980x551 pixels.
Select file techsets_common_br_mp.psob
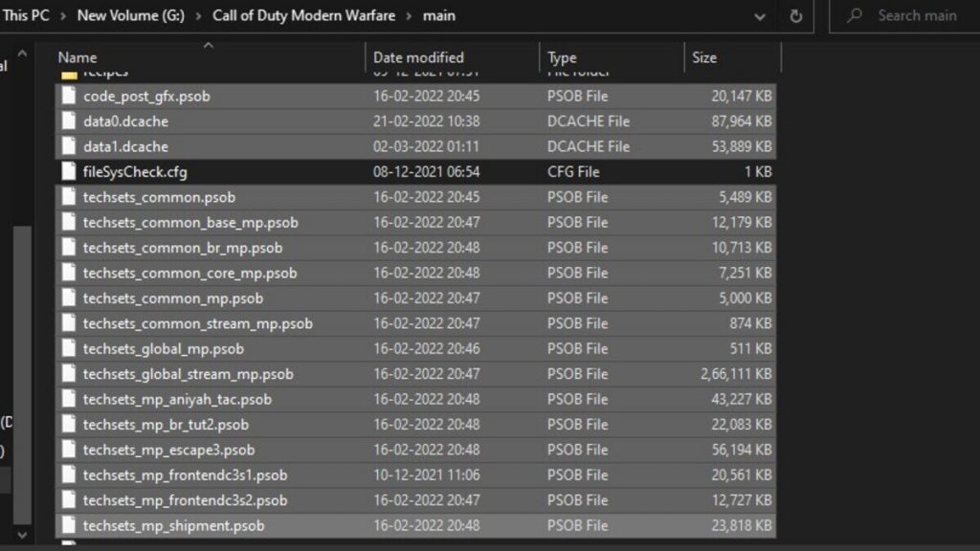(183, 248)
